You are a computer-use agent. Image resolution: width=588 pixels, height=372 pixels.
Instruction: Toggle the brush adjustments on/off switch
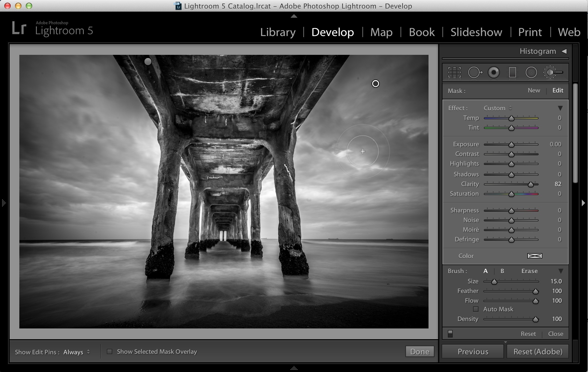click(x=450, y=334)
